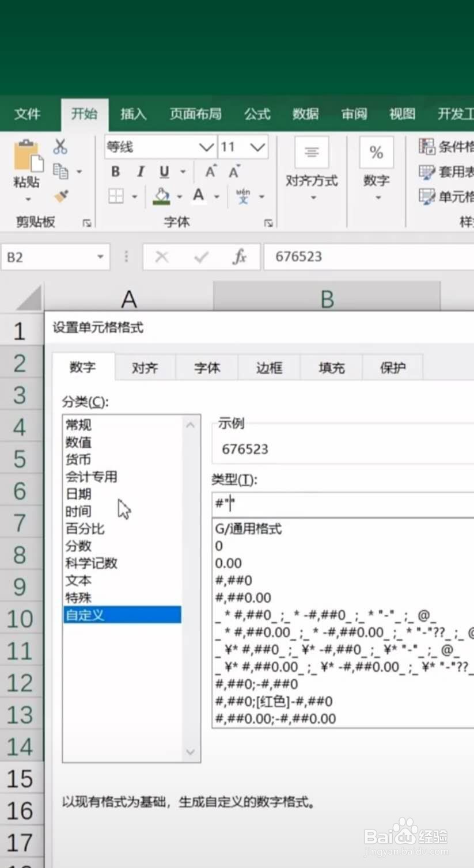Screen dimensions: 474x868
Task: Cut the selection with the scissors icon
Action: pos(59,145)
